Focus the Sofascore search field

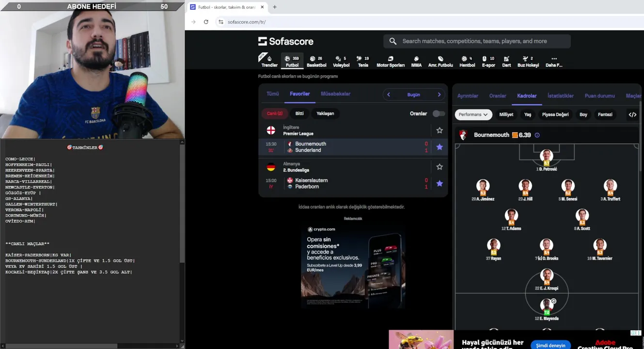pos(477,41)
